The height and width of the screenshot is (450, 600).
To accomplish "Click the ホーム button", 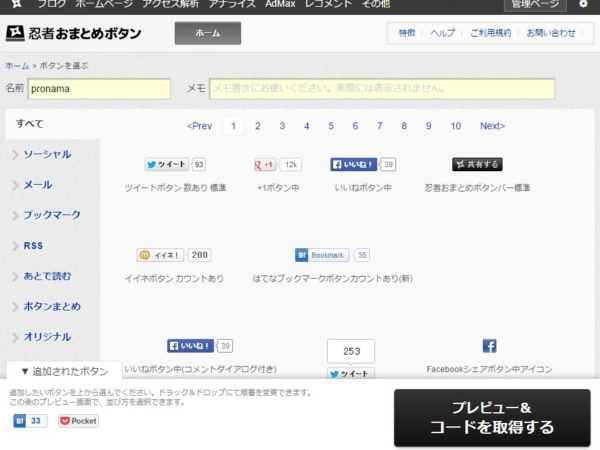I will tap(208, 33).
